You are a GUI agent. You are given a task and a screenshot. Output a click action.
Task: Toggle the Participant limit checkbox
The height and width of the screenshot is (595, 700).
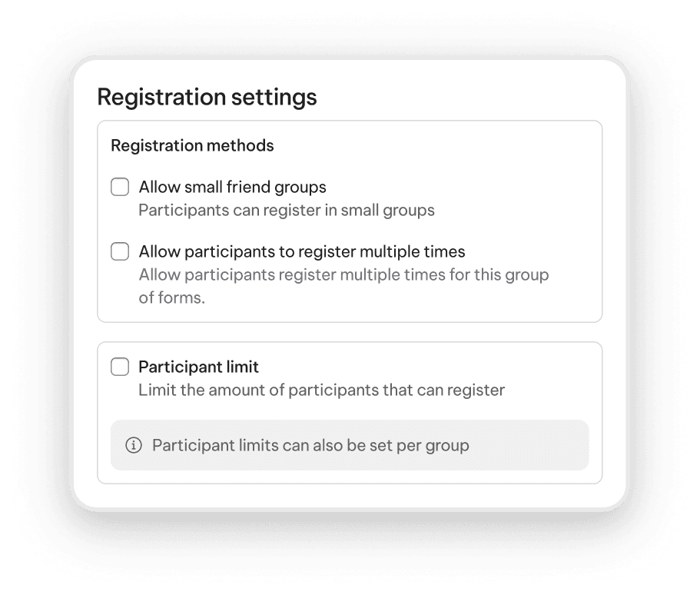click(x=120, y=367)
